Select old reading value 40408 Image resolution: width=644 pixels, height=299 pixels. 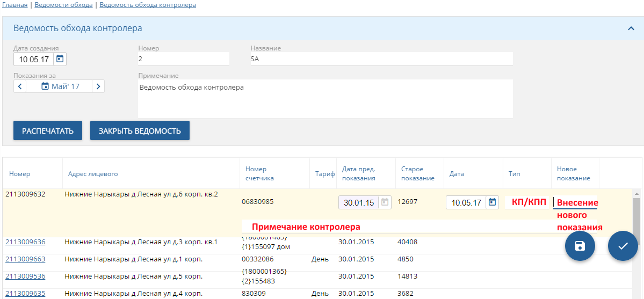408,242
